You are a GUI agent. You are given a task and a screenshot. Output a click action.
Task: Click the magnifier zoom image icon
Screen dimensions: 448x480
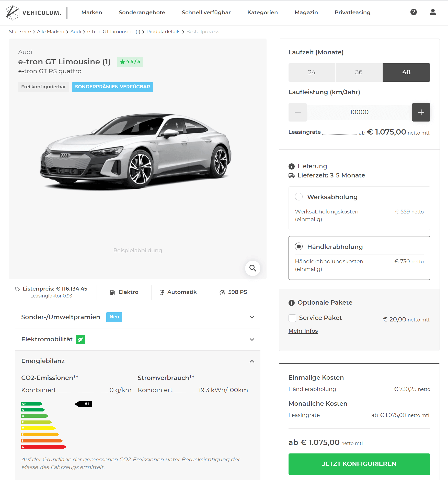tap(252, 268)
